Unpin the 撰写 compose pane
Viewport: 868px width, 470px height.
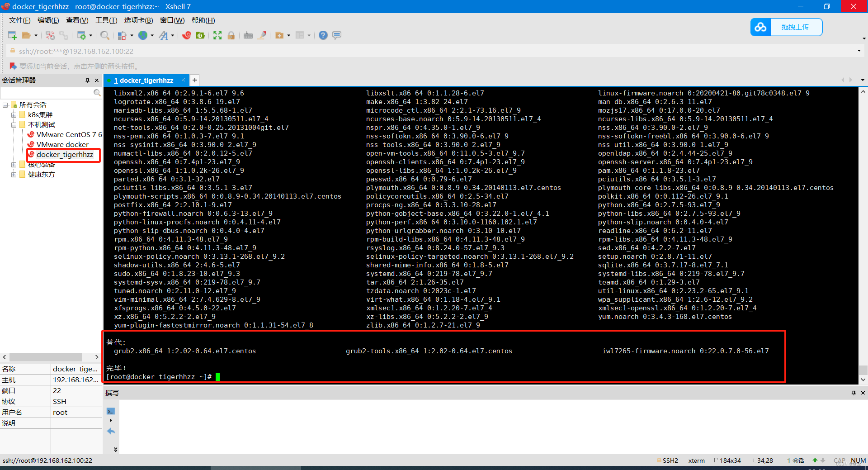pos(854,393)
